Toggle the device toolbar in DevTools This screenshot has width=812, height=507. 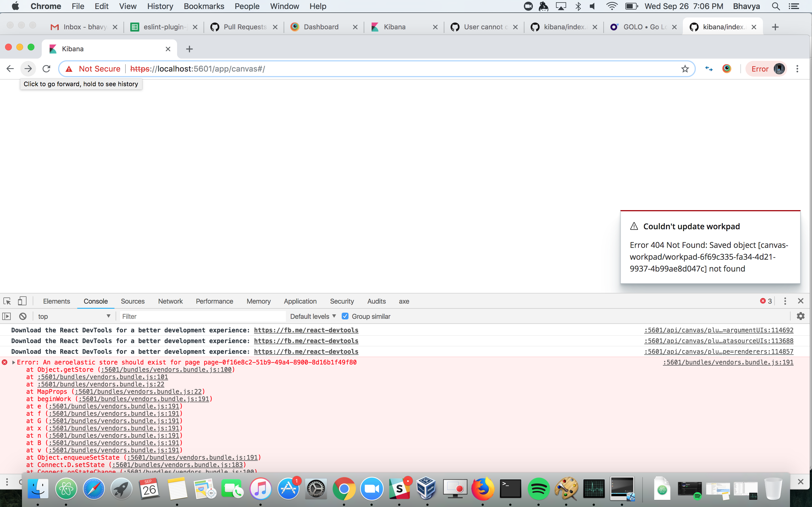pos(22,301)
